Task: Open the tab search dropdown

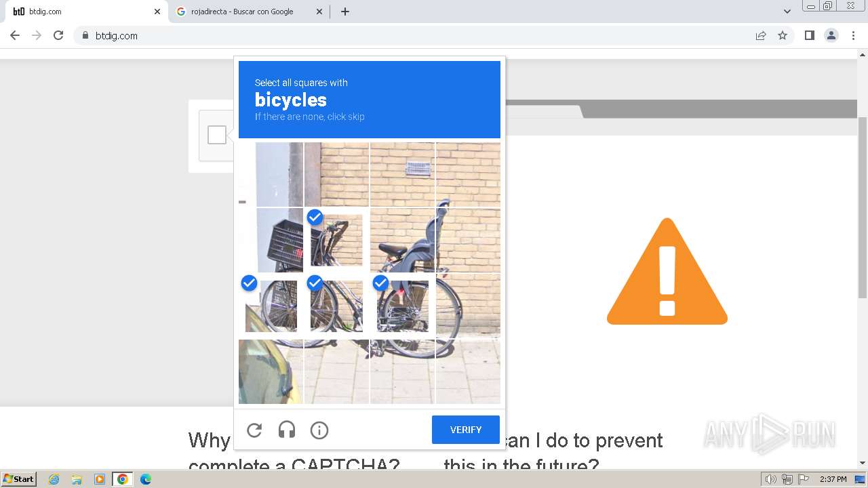Action: coord(787,12)
